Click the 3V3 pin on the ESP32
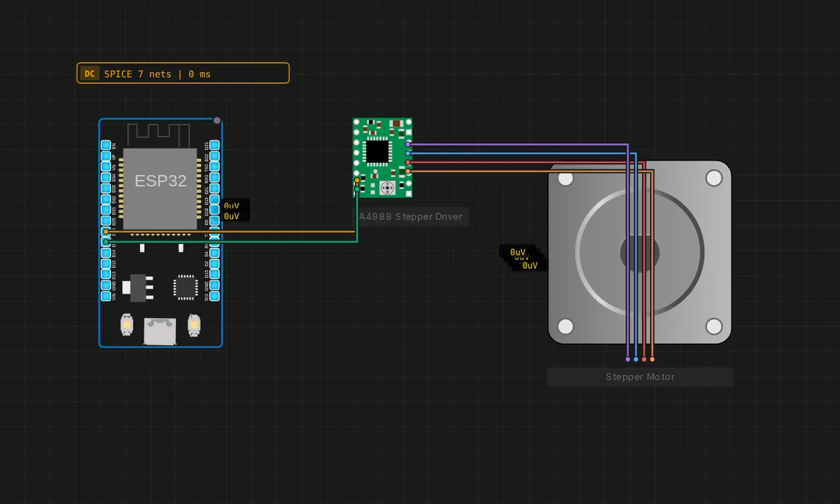Image resolution: width=840 pixels, height=504 pixels. (214, 295)
